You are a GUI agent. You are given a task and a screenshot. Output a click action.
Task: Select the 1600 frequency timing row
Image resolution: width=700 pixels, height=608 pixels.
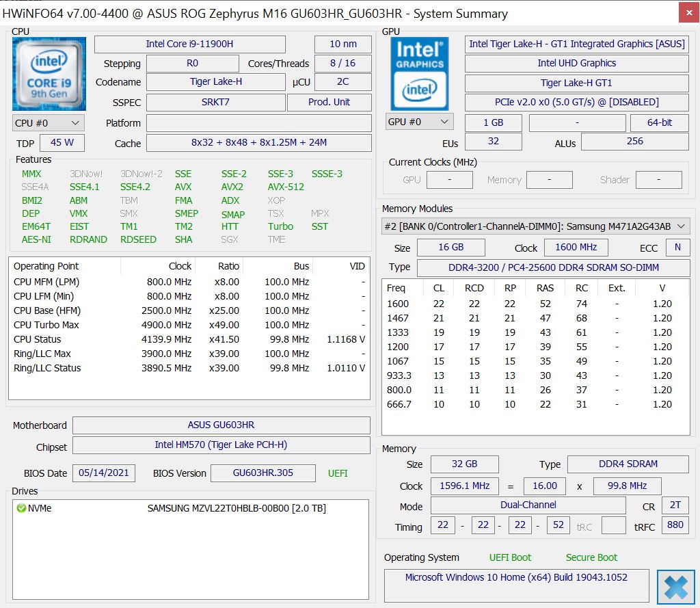[x=536, y=304]
